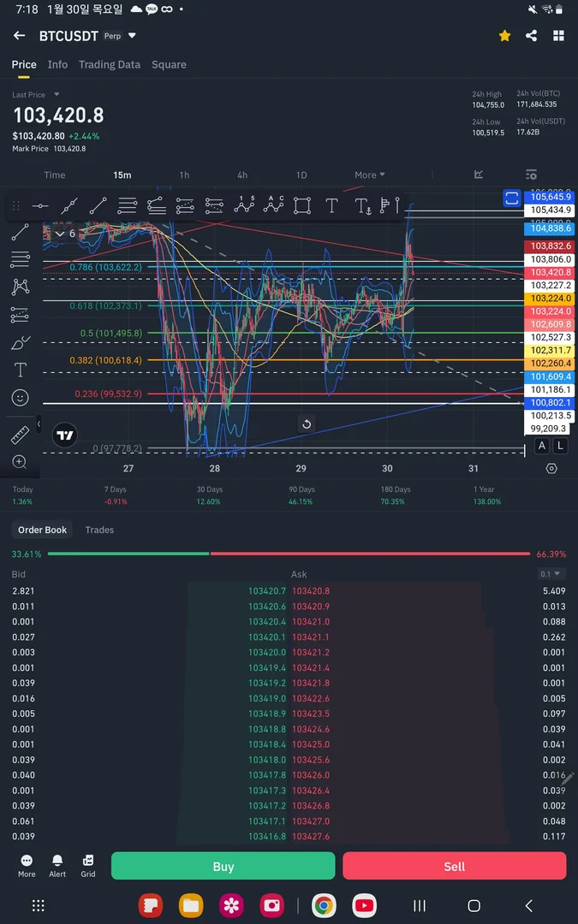578x924 pixels.
Task: Expand the BTCUSDT Perp pair selector arrow
Action: [x=132, y=35]
